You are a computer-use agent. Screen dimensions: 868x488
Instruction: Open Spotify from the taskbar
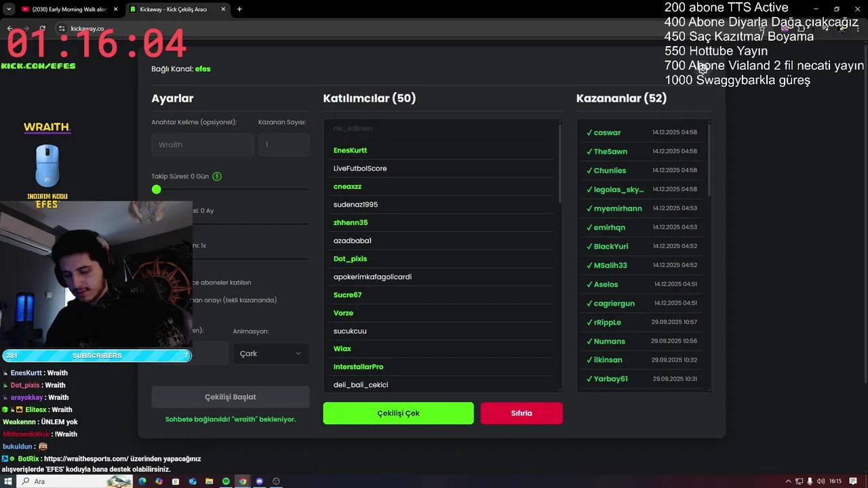tap(226, 481)
